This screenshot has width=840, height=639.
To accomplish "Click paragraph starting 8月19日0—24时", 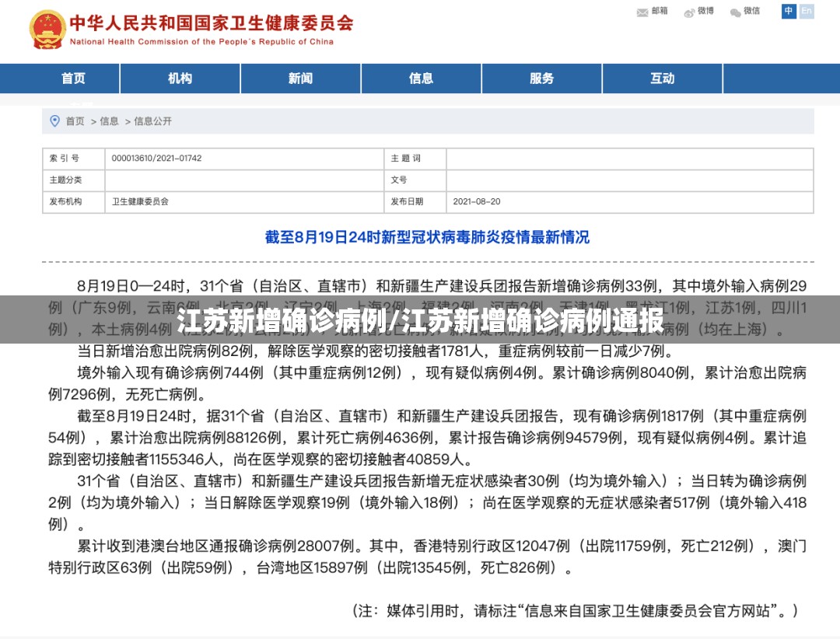I will pyautogui.click(x=427, y=307).
